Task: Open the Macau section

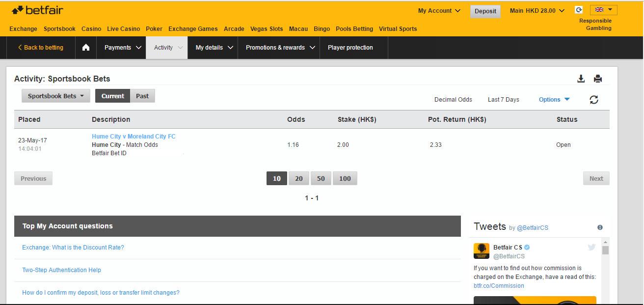Action: pyautogui.click(x=298, y=29)
